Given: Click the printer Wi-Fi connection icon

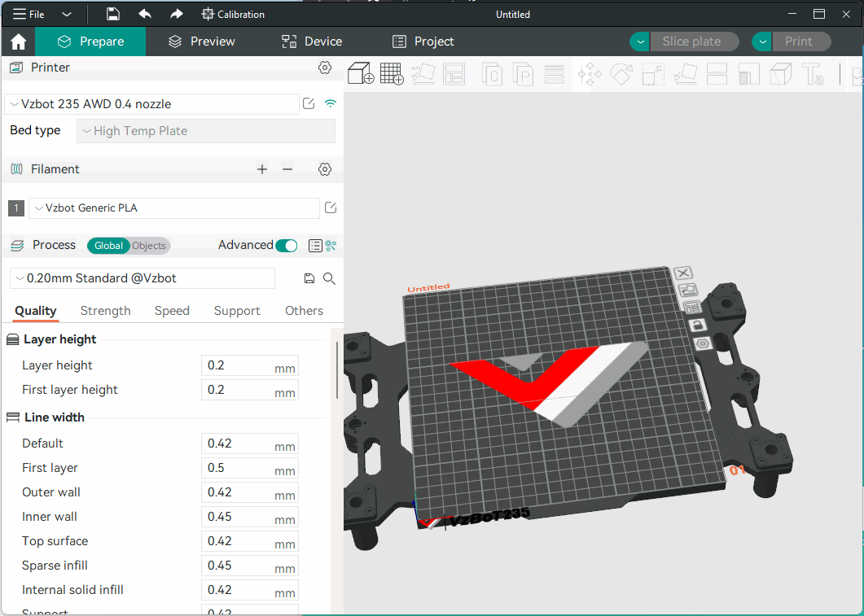Looking at the screenshot, I should point(330,103).
